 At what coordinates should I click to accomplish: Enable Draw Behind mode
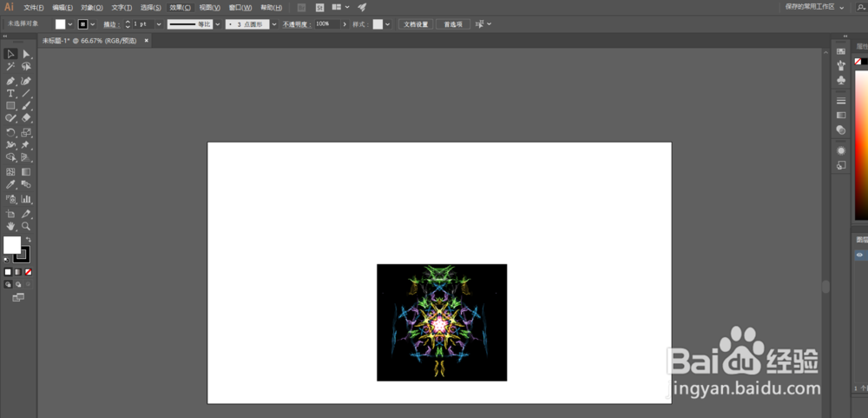tap(18, 284)
